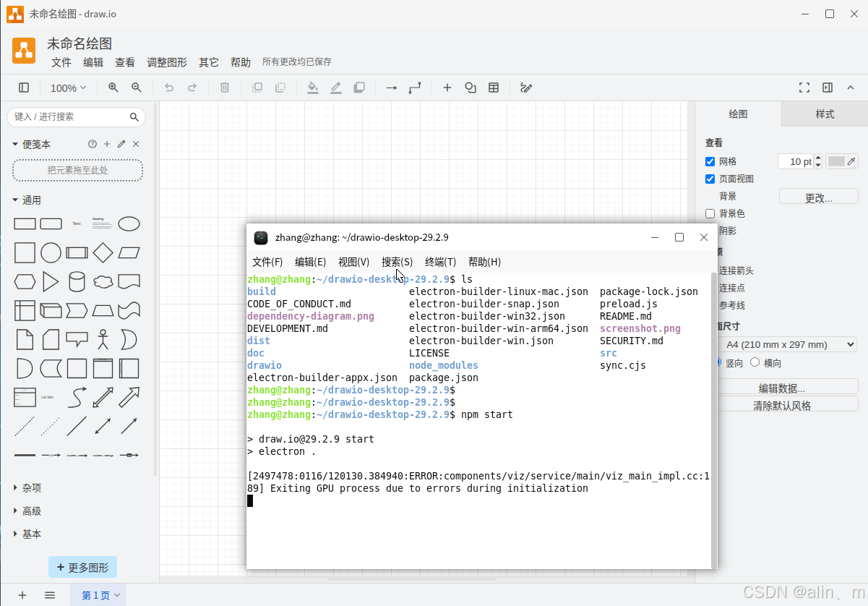Toggle the 页面视图 page view checkbox
868x606 pixels.
pos(710,179)
